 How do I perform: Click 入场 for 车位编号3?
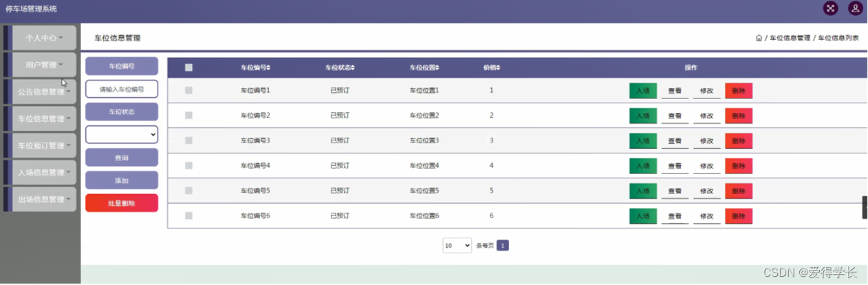click(643, 140)
